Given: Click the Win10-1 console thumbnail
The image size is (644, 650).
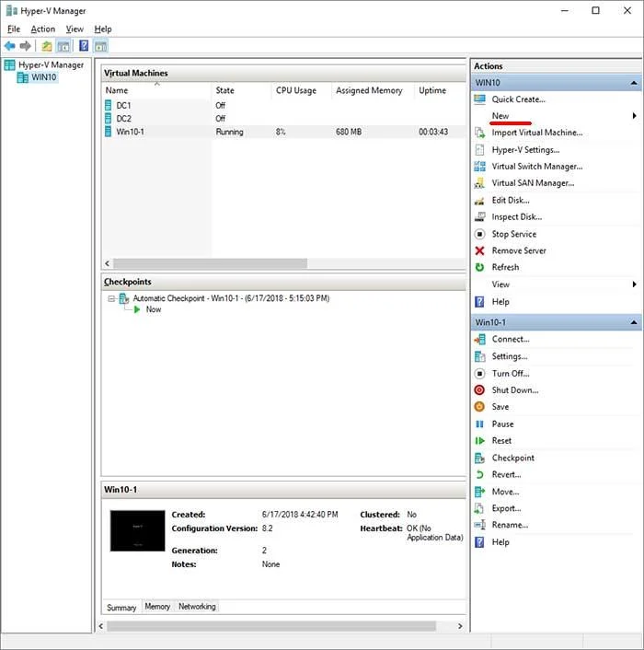Looking at the screenshot, I should tap(137, 531).
